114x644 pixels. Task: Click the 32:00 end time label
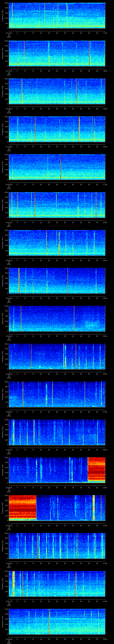105,601
